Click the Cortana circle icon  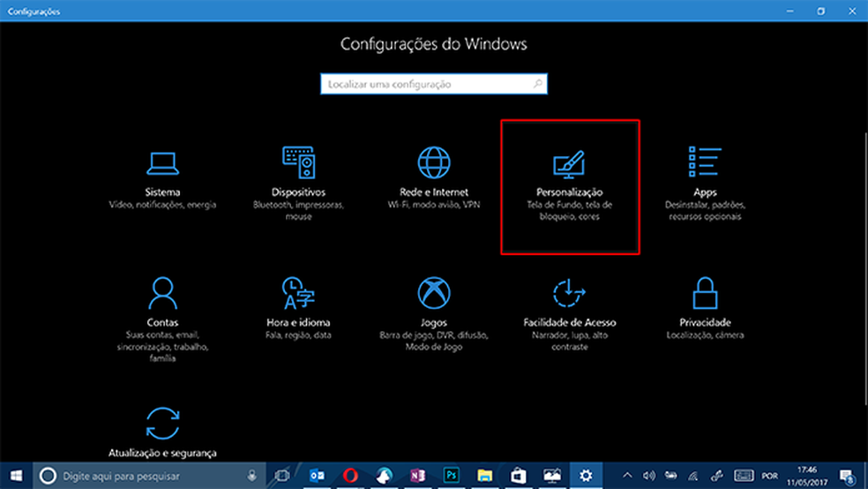click(48, 476)
